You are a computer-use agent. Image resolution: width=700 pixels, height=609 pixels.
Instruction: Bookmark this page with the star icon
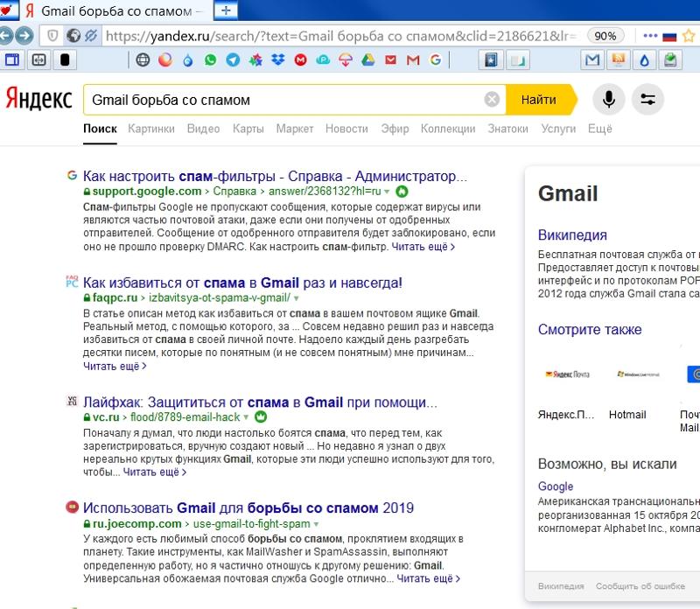tap(689, 36)
